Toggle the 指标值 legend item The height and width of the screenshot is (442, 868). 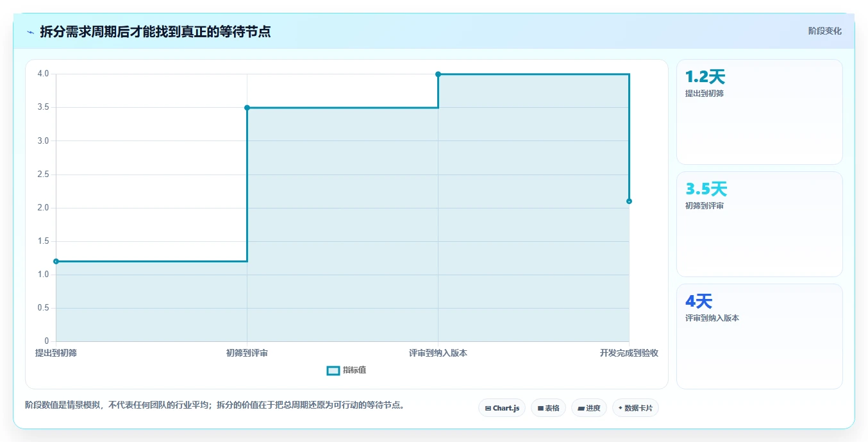click(x=347, y=370)
